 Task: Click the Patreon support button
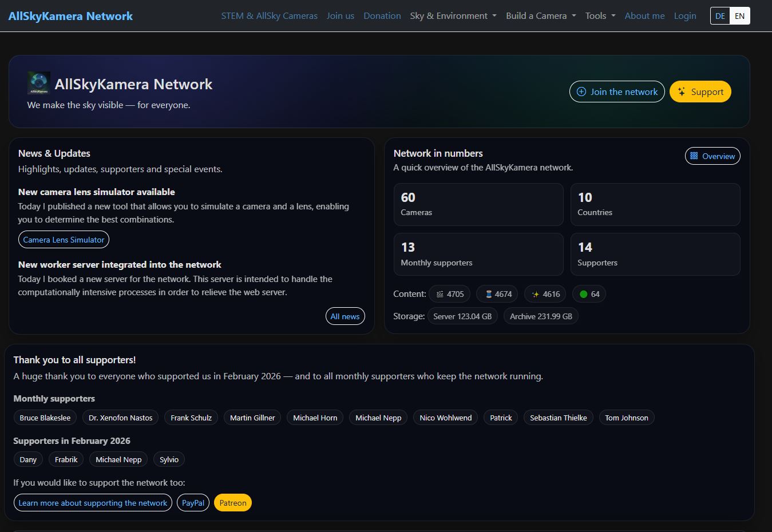point(232,502)
